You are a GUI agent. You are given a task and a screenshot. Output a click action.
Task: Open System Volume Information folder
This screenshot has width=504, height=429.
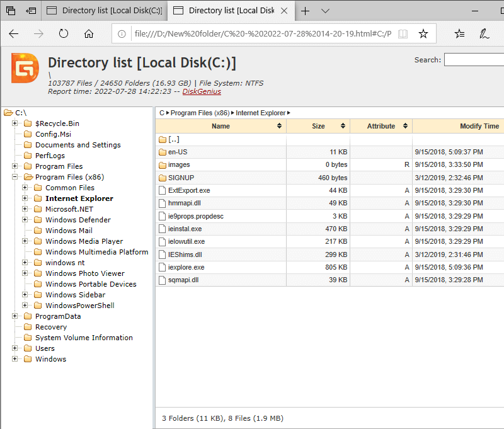tap(84, 338)
